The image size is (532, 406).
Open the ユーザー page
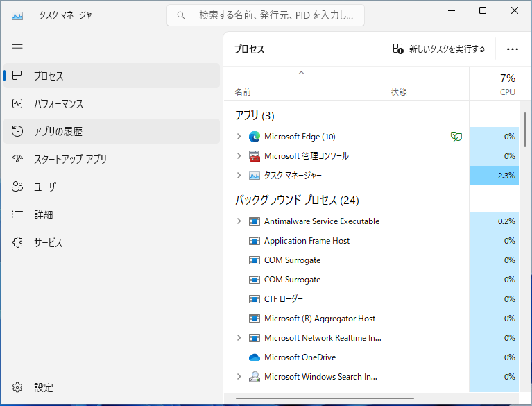pos(112,187)
